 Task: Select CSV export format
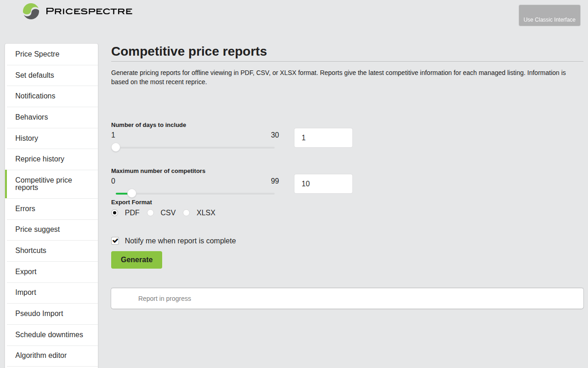[150, 213]
